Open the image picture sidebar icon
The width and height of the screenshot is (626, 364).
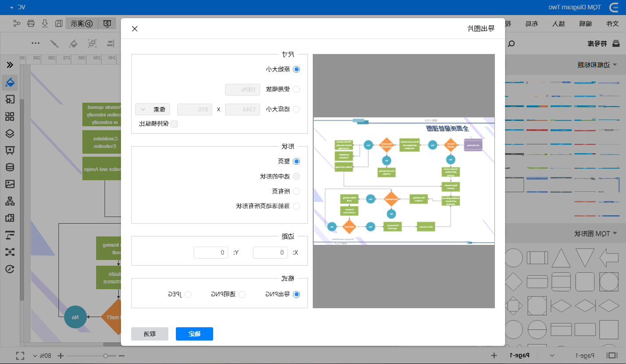pyautogui.click(x=10, y=184)
